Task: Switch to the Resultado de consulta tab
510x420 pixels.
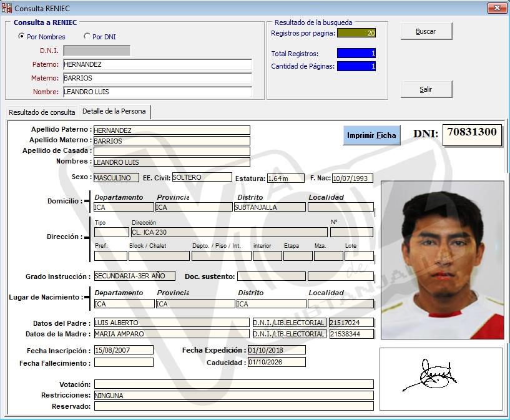Action: click(x=42, y=112)
